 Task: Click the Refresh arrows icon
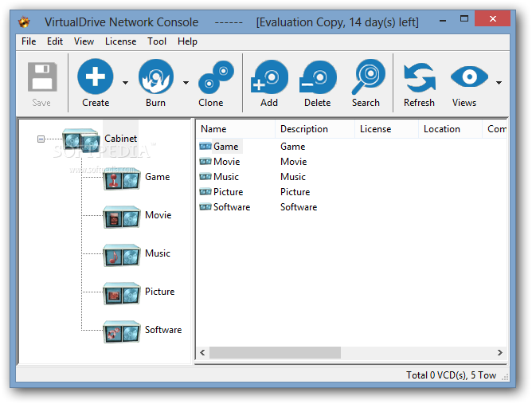tap(420, 77)
